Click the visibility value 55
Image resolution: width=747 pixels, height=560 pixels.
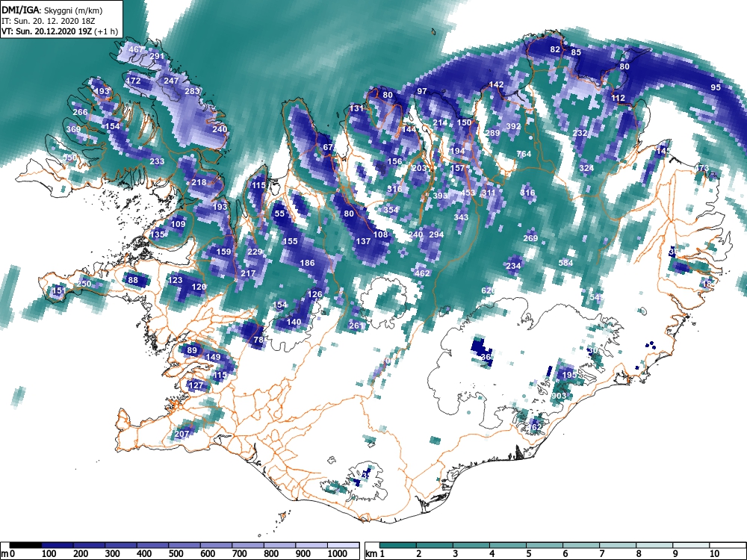pyautogui.click(x=279, y=214)
